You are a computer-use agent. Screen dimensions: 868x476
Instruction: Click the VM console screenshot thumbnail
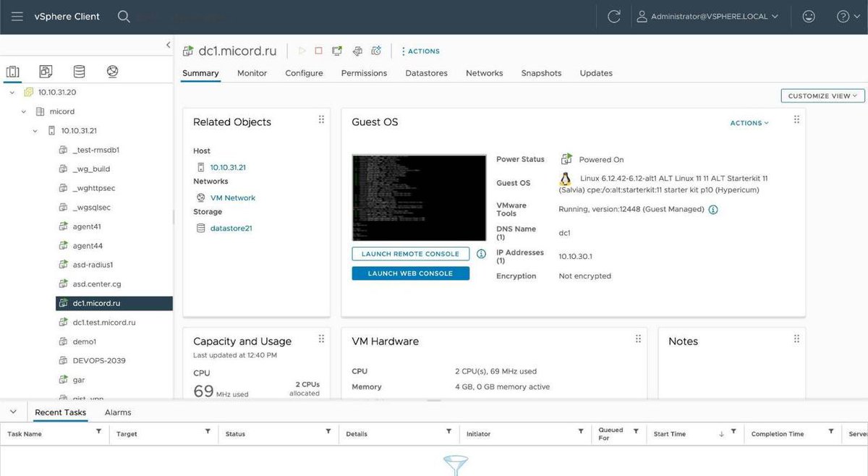(419, 197)
